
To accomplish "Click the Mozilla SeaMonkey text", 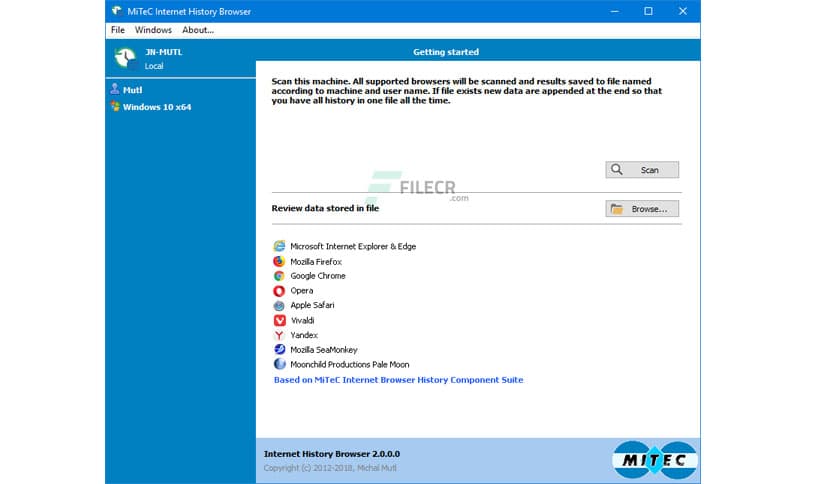I will point(324,350).
